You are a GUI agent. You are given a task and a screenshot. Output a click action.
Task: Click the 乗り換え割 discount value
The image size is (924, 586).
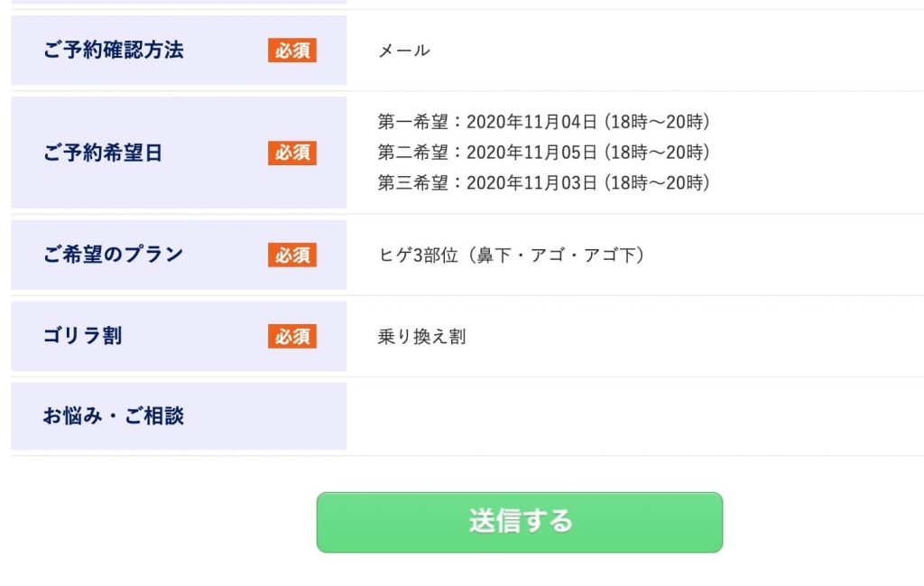click(x=421, y=337)
